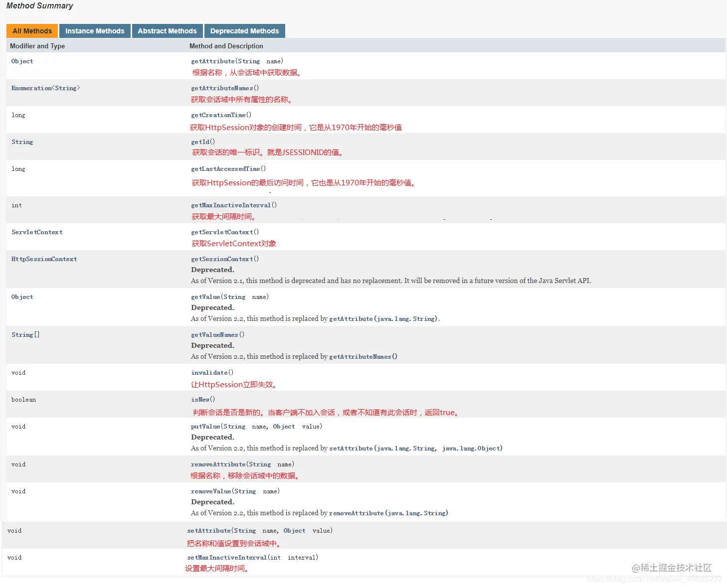
Task: Click the Method Summary heading
Action: click(x=39, y=6)
